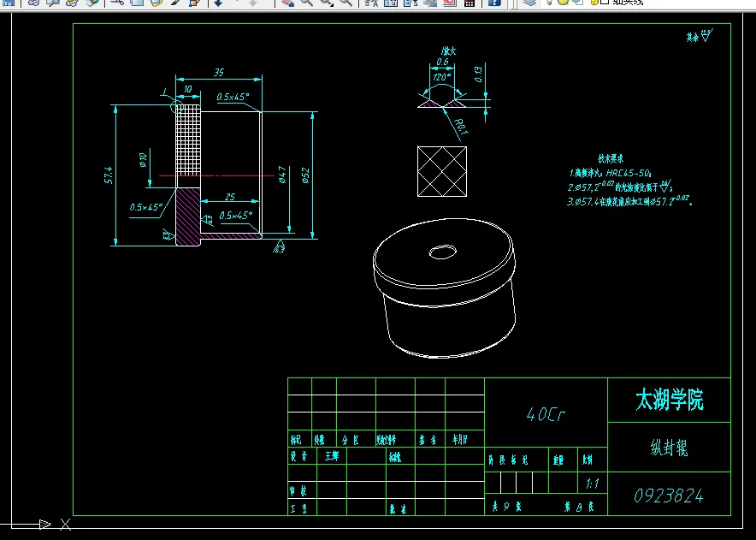Select the 阶段标记 label in title block

pyautogui.click(x=508, y=460)
